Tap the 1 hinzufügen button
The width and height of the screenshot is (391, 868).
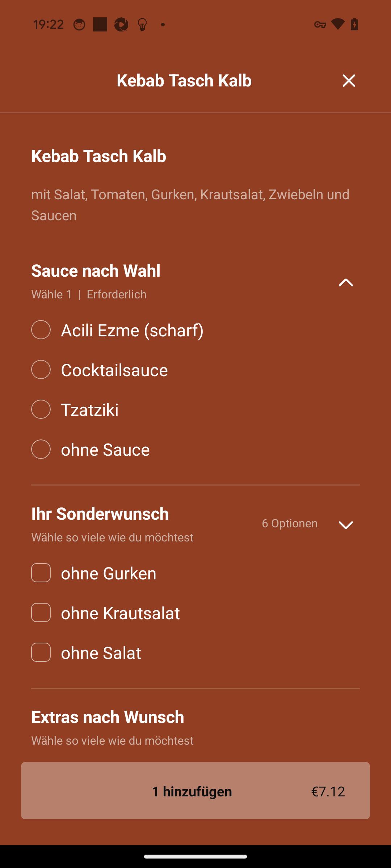click(195, 791)
